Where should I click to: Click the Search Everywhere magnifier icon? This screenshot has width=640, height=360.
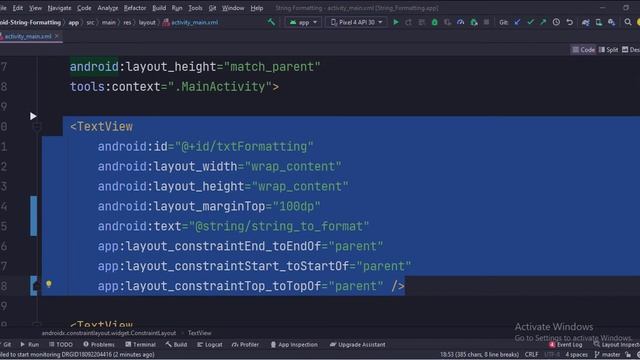628,22
